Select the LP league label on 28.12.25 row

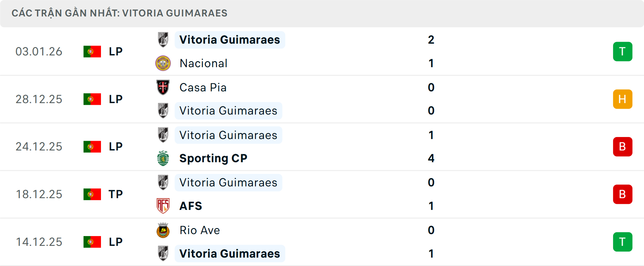click(x=115, y=99)
